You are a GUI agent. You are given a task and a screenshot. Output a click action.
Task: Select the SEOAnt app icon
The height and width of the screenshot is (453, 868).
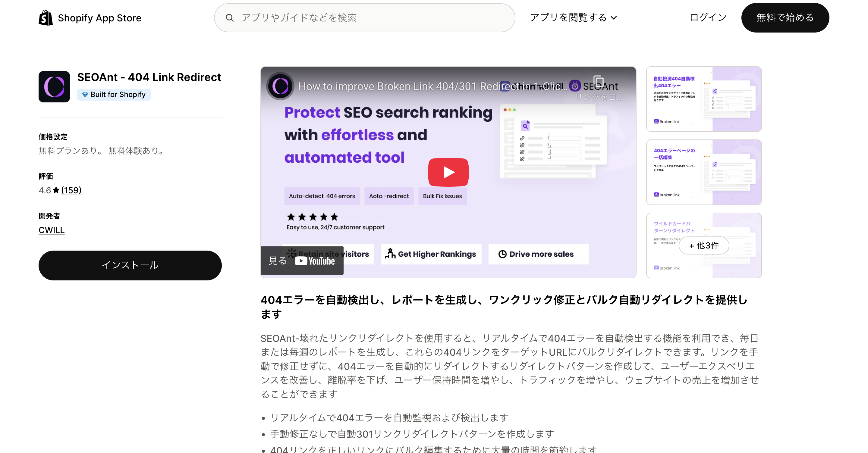[x=54, y=86]
